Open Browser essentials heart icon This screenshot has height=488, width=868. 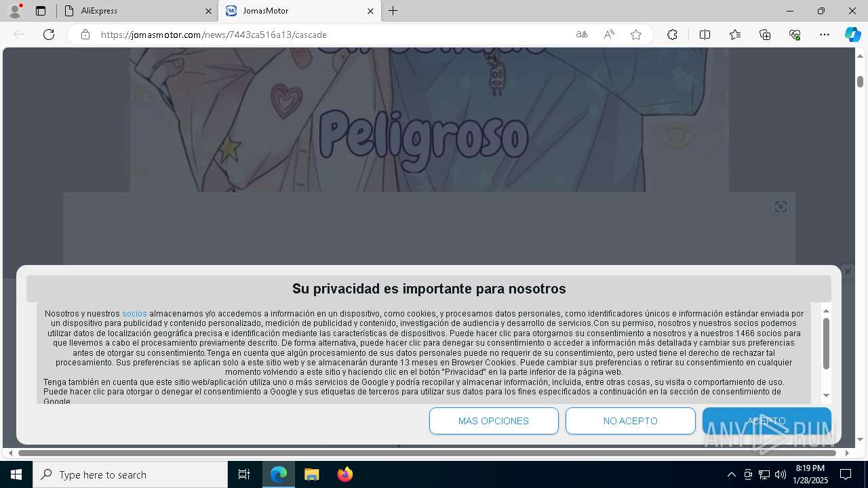[795, 35]
